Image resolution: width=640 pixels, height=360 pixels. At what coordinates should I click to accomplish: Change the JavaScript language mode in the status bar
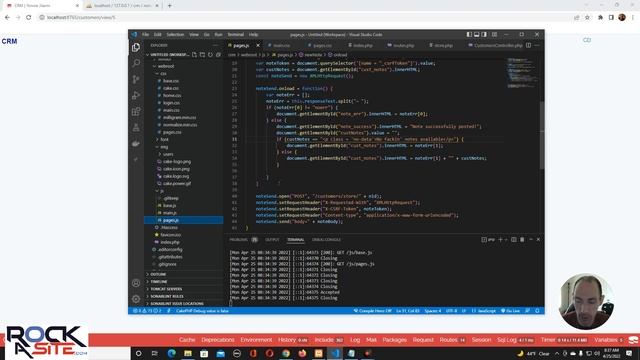[483, 311]
